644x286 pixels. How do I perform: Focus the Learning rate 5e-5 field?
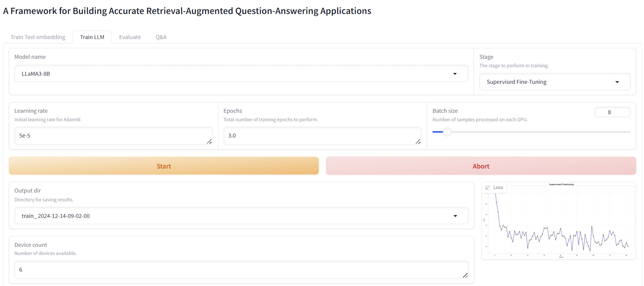(110, 136)
